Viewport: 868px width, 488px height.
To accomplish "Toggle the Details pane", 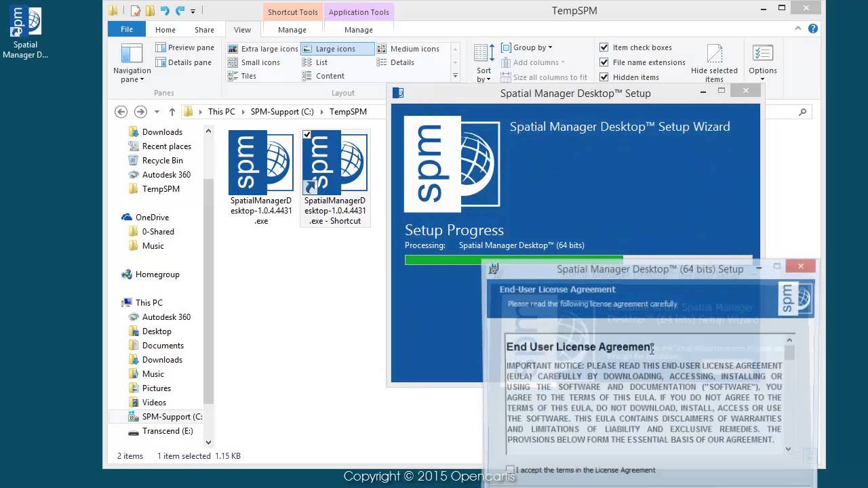I will (x=184, y=62).
